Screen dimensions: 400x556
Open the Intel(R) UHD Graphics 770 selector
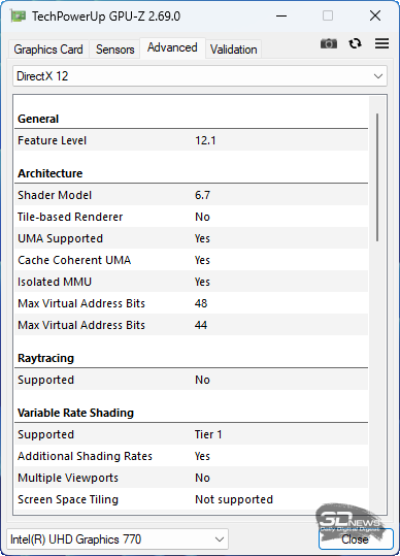click(117, 539)
